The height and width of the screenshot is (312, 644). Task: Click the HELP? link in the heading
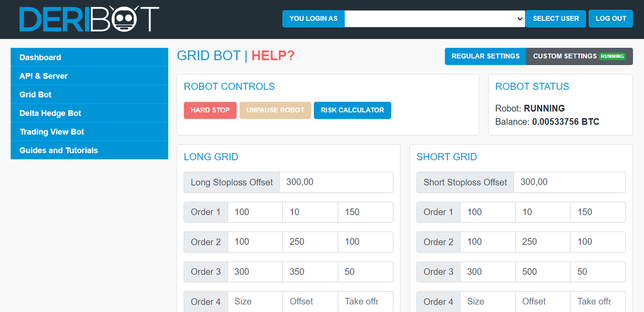pyautogui.click(x=273, y=55)
